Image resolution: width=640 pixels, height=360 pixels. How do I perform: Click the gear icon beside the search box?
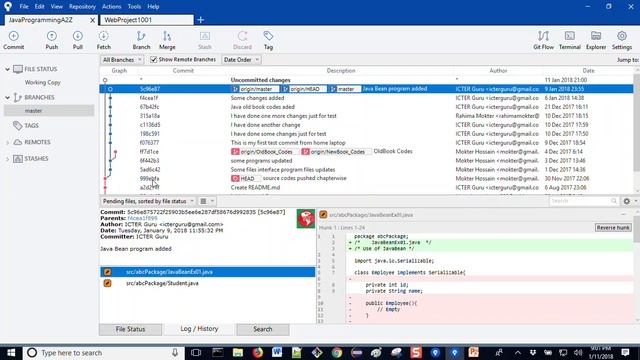coord(627,201)
